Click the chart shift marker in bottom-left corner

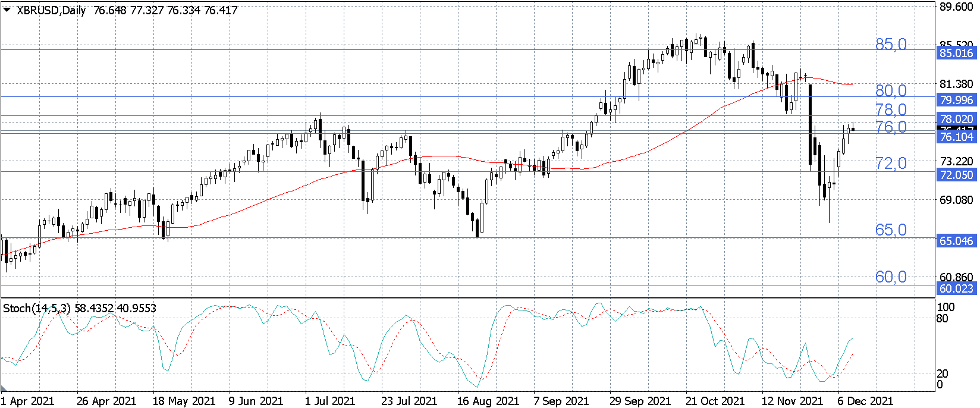coord(4,388)
